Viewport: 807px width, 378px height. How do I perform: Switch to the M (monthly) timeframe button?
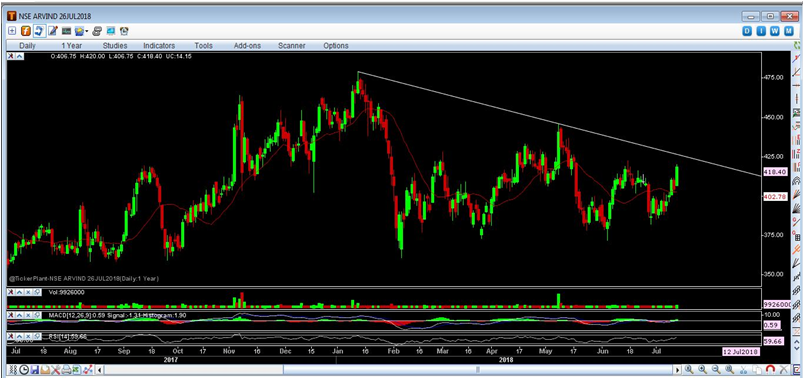pos(788,31)
